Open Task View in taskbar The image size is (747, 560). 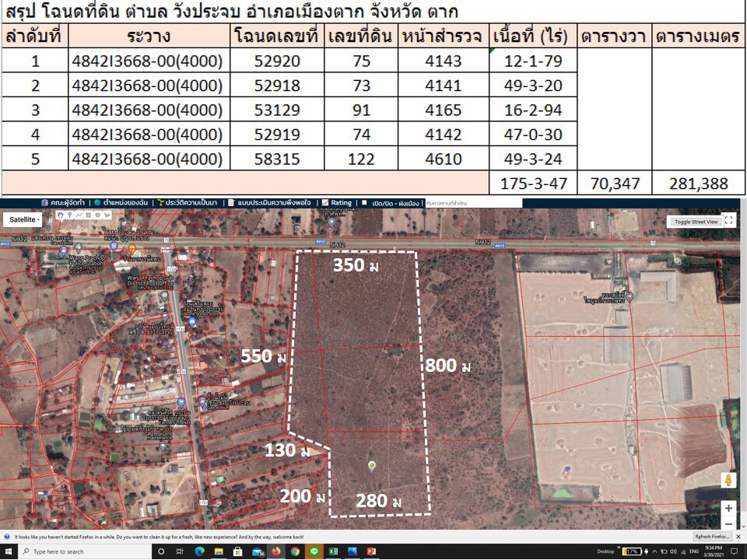180,551
